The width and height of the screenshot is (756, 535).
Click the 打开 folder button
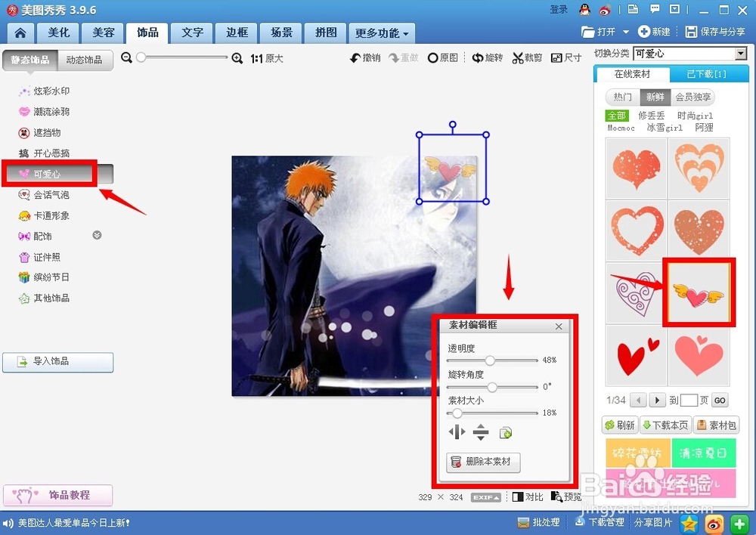(598, 32)
